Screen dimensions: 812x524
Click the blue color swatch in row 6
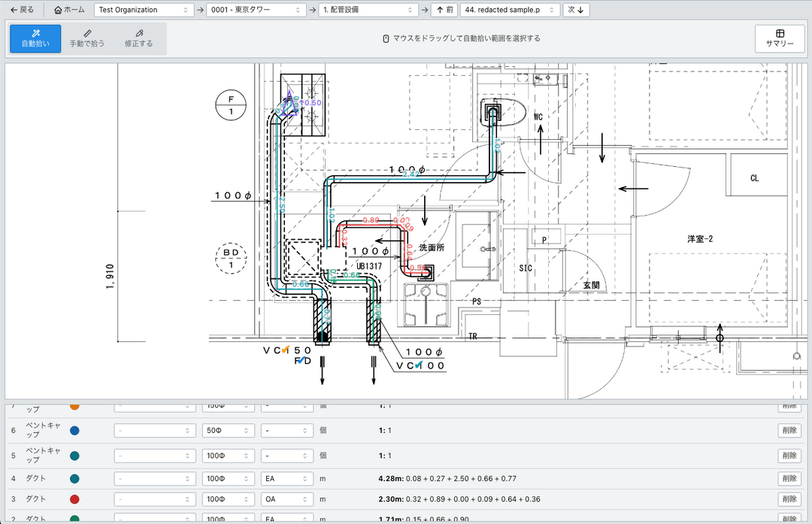coord(74,431)
